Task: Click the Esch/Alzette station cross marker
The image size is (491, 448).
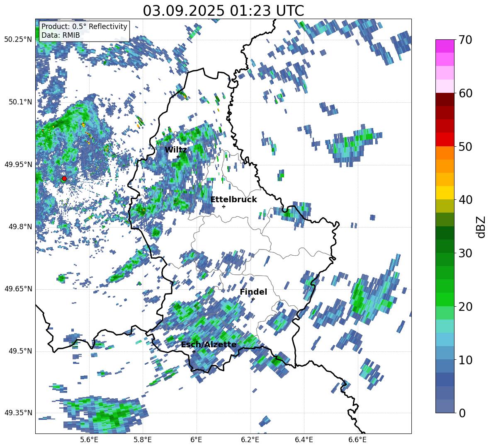Action: pos(194,351)
